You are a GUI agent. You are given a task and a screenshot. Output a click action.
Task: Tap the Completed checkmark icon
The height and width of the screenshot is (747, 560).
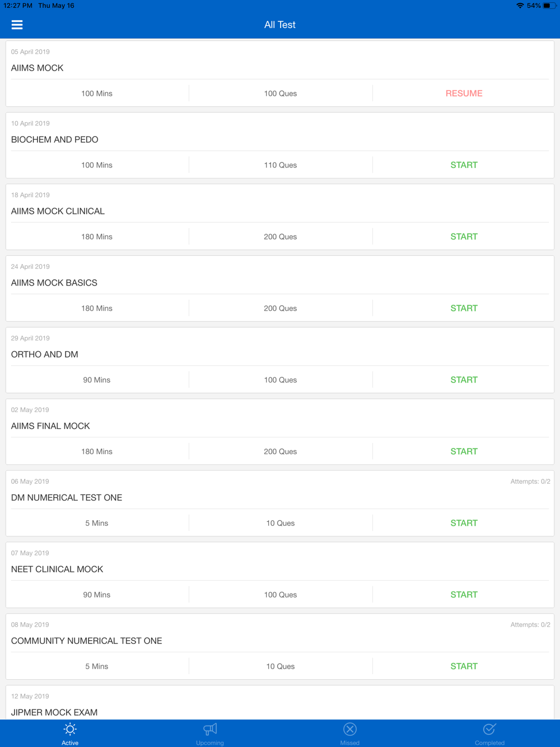click(489, 729)
